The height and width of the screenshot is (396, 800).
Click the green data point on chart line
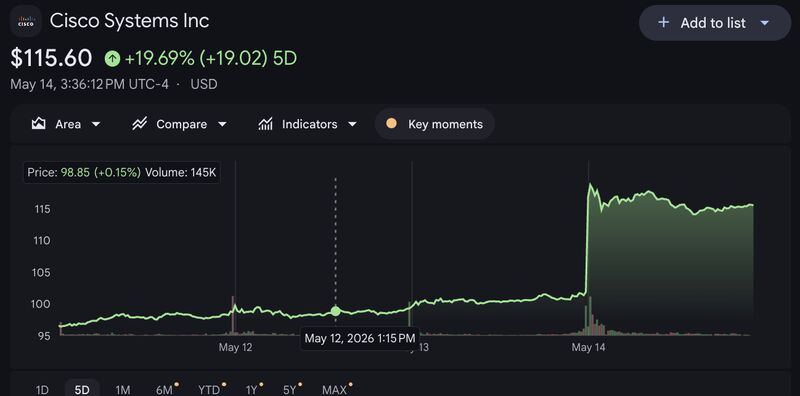[335, 311]
